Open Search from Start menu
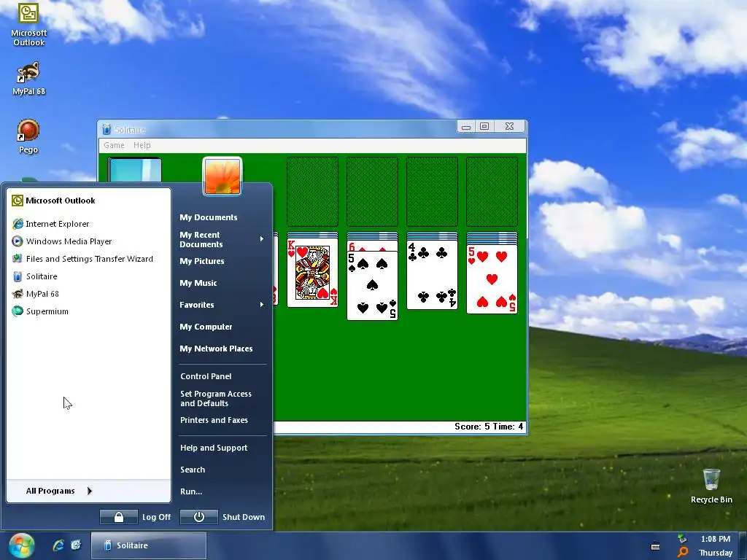 click(x=193, y=470)
